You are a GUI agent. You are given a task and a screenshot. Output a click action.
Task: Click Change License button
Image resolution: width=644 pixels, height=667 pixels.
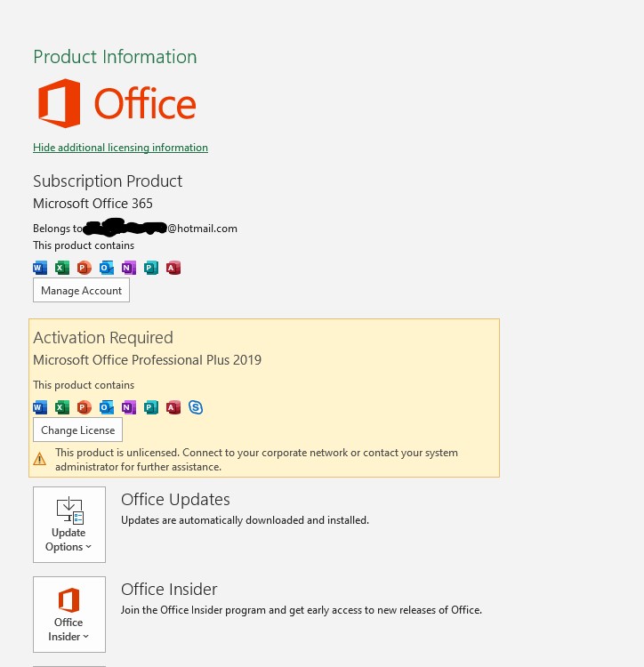(78, 430)
